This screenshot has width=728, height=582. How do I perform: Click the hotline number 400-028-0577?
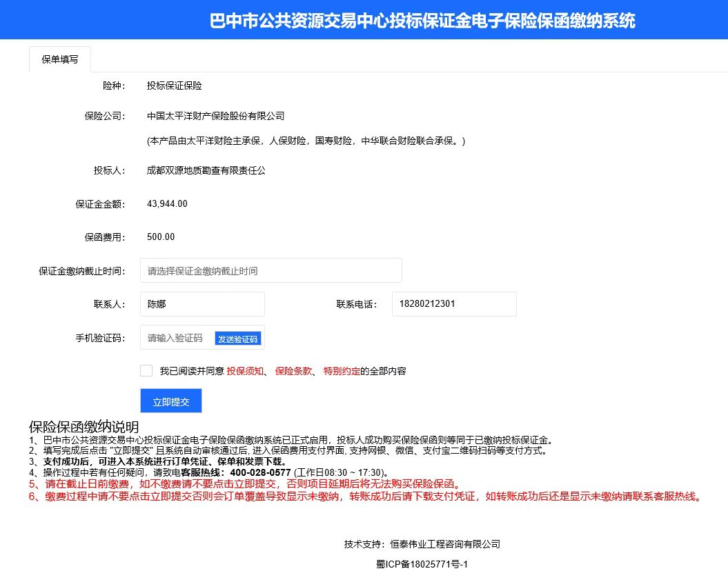point(260,472)
